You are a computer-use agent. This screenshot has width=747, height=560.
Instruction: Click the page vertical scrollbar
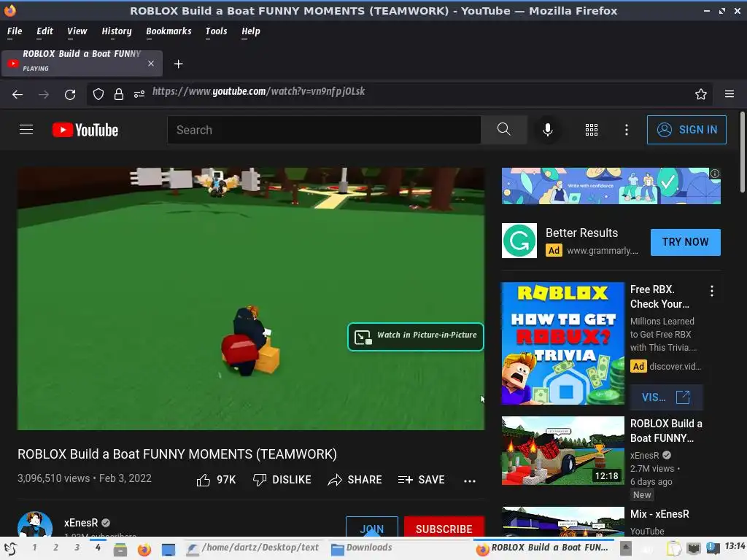tap(742, 152)
